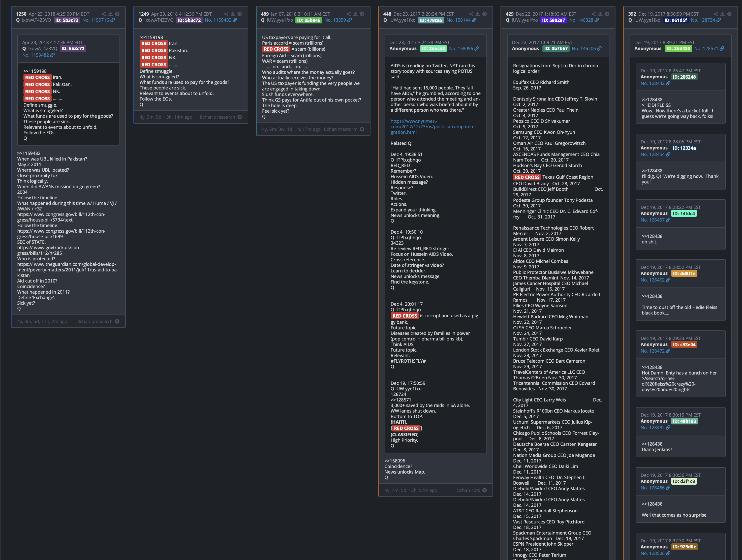Click the '4y, 7m, 5d, 12h, 57m ago' timestamp
Screen dimensions: 742x560
(411, 490)
